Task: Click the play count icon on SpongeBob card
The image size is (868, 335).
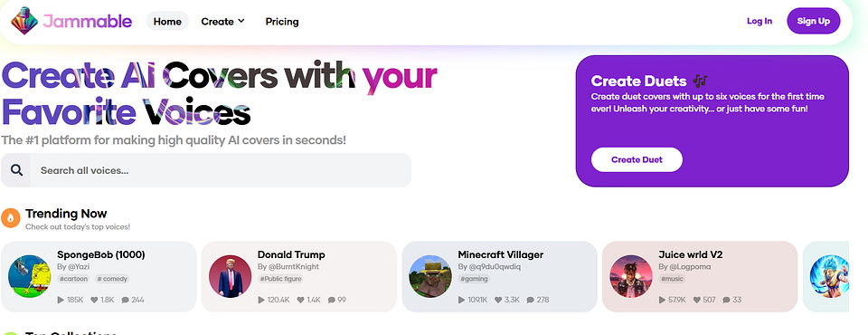Action: point(61,300)
